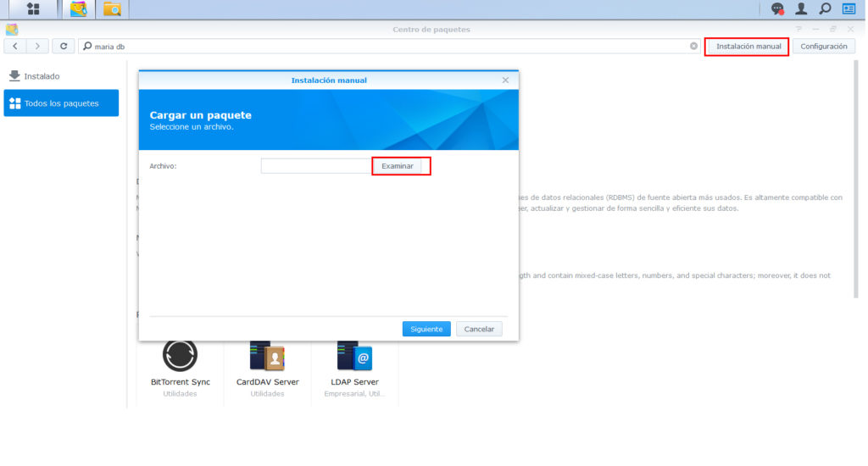Screen dimensions: 868x466
Task: Go forward with the right arrow button
Action: click(38, 47)
